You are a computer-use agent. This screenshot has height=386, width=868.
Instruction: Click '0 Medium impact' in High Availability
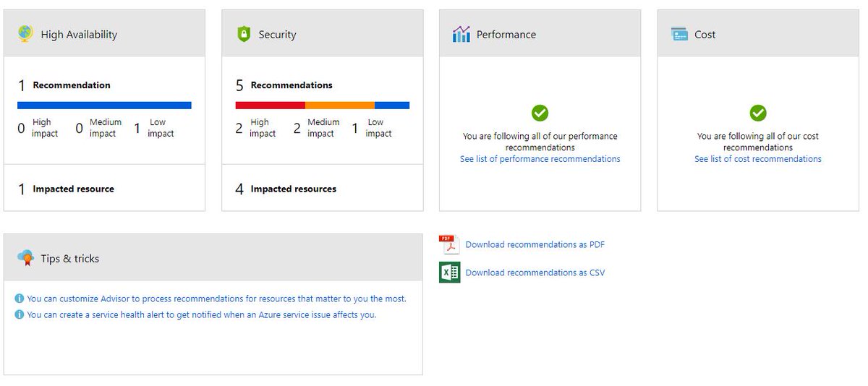point(98,128)
